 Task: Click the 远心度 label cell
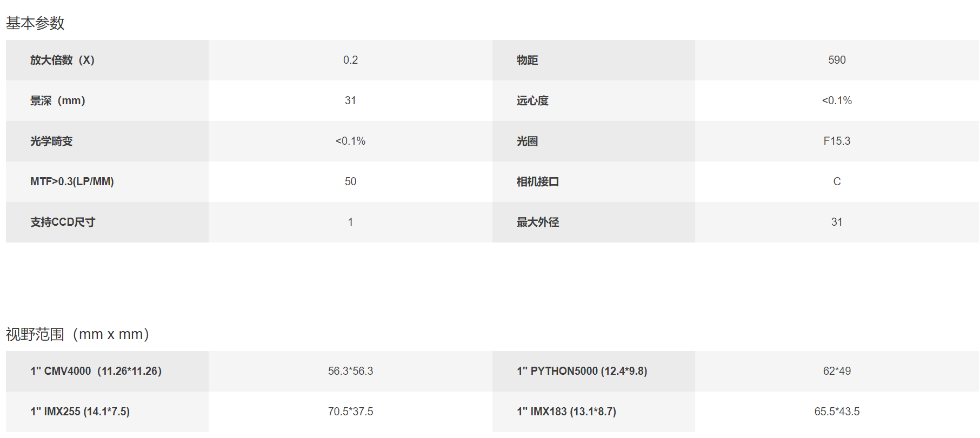click(x=594, y=100)
